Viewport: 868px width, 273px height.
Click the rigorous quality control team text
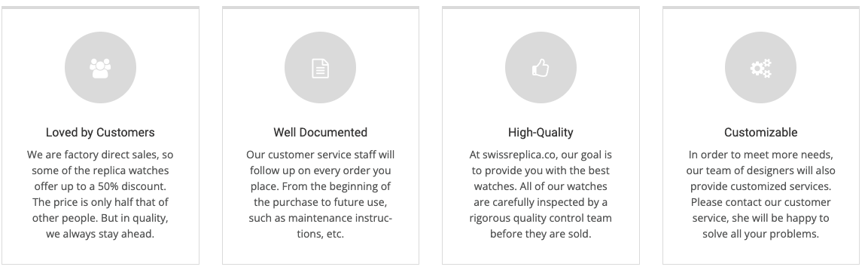tap(541, 218)
